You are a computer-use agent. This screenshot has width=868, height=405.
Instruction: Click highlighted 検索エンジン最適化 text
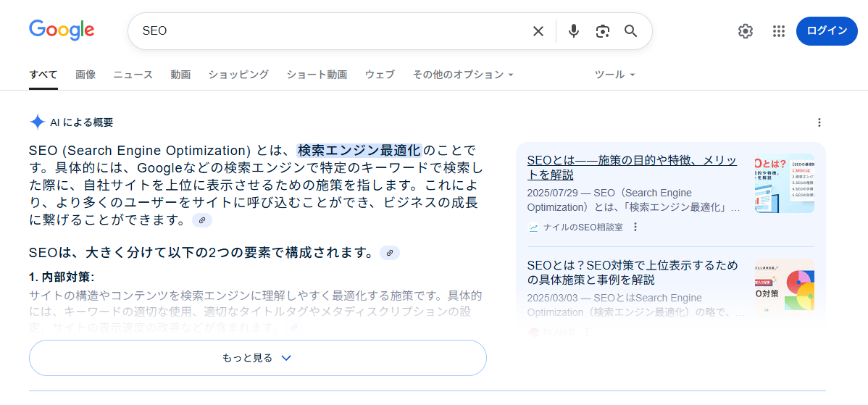tap(359, 150)
